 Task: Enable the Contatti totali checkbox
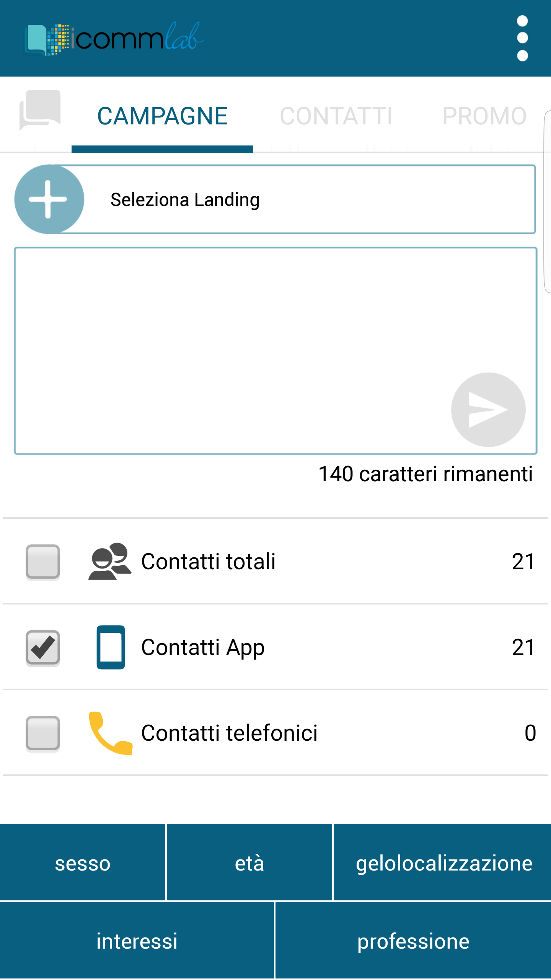43,562
